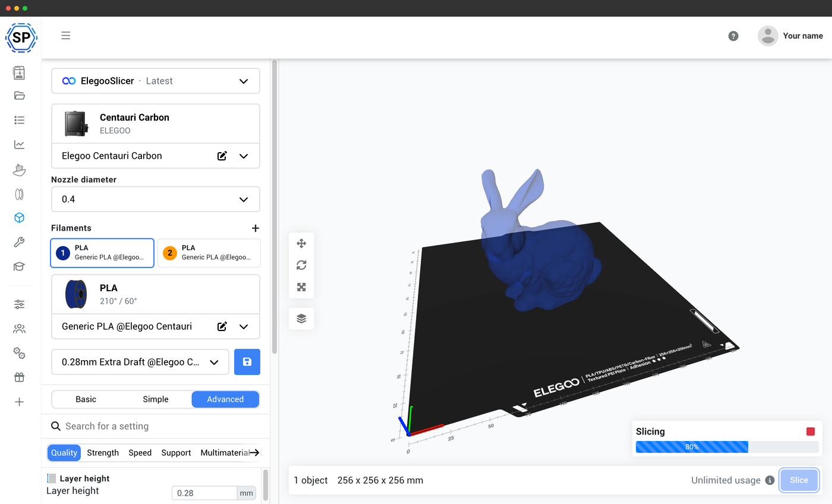The width and height of the screenshot is (832, 504).
Task: Open the filament spools icon in sidebar
Action: pyautogui.click(x=19, y=194)
